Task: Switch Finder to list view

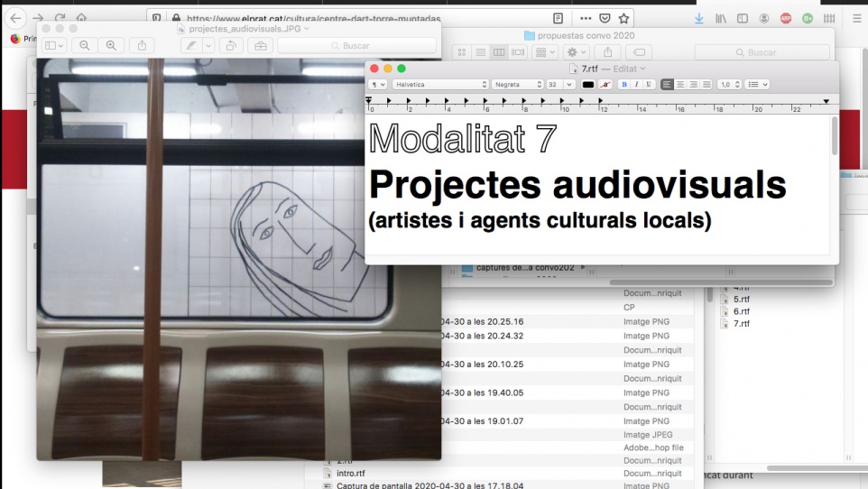Action: [481, 52]
